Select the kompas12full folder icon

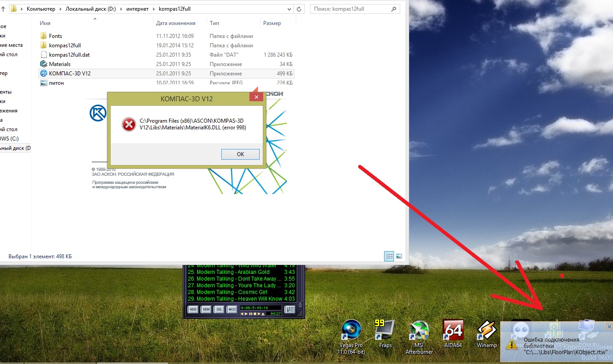coord(43,45)
